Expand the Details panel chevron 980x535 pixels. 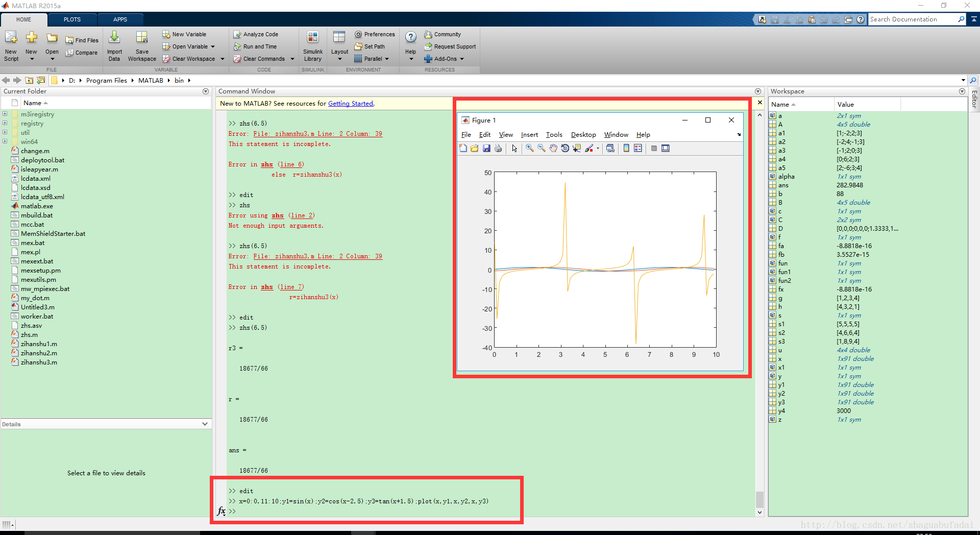click(x=205, y=424)
